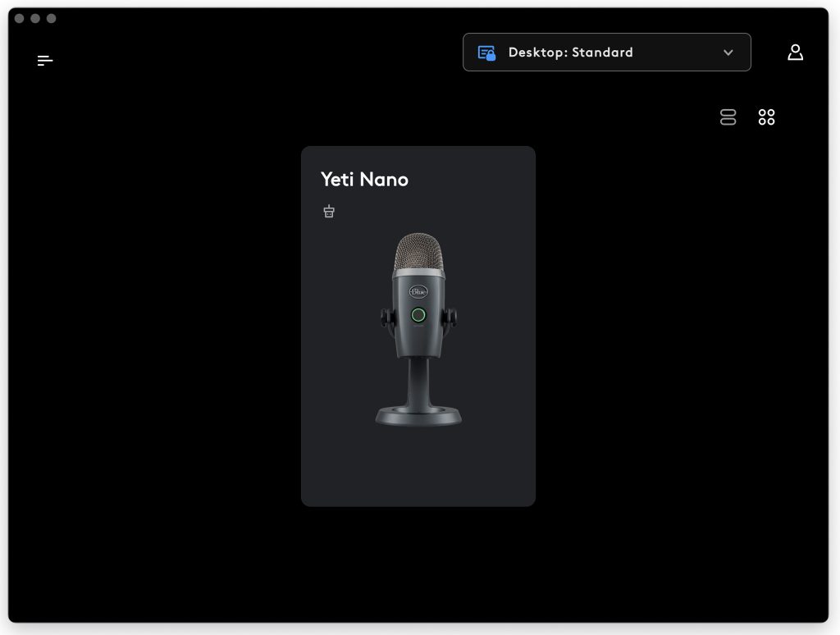Click the device plugin icon under Yeti Nano
Screen dimensions: 840x635
[x=329, y=211]
